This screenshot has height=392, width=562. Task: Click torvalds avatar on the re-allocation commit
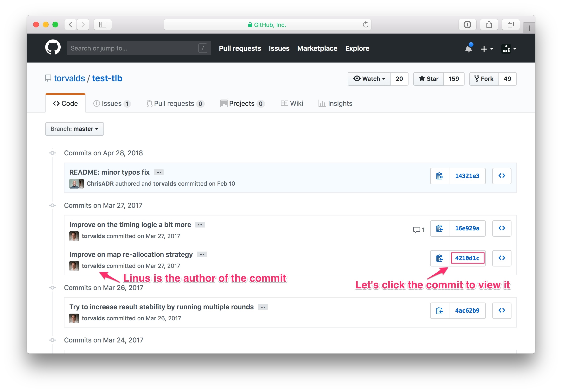[x=74, y=266]
